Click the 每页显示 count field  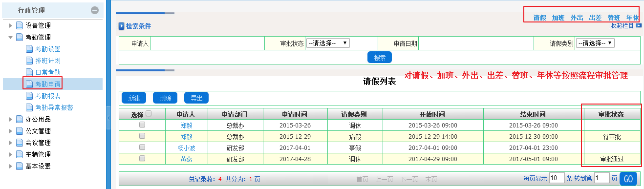(x=557, y=178)
